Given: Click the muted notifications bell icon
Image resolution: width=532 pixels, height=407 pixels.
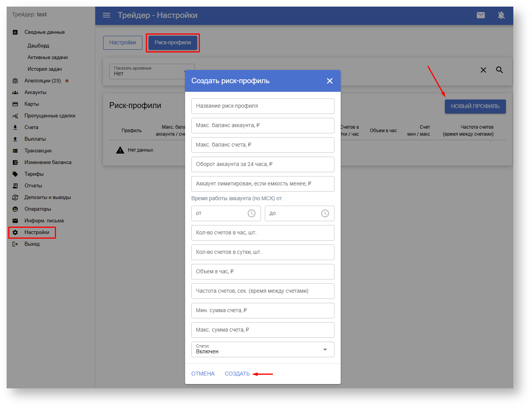Looking at the screenshot, I should point(501,15).
